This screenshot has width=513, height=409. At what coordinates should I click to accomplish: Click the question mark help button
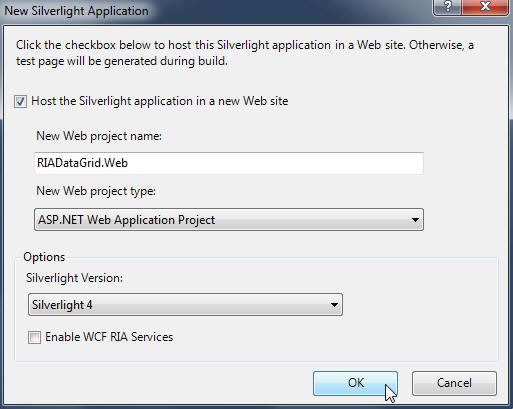click(x=448, y=7)
